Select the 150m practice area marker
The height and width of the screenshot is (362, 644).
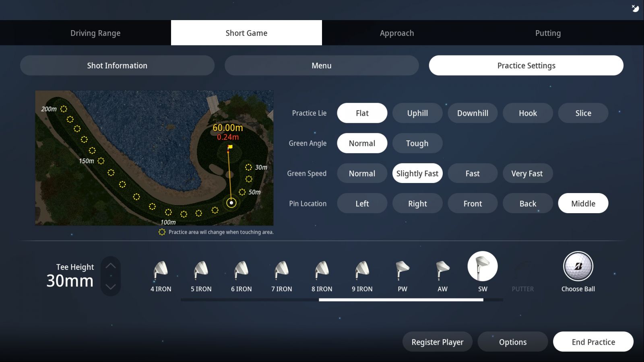[101, 161]
